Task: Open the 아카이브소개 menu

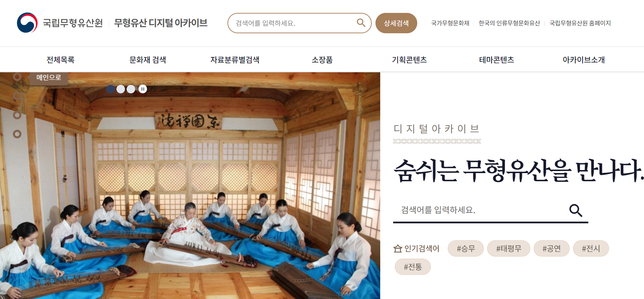Action: click(584, 60)
